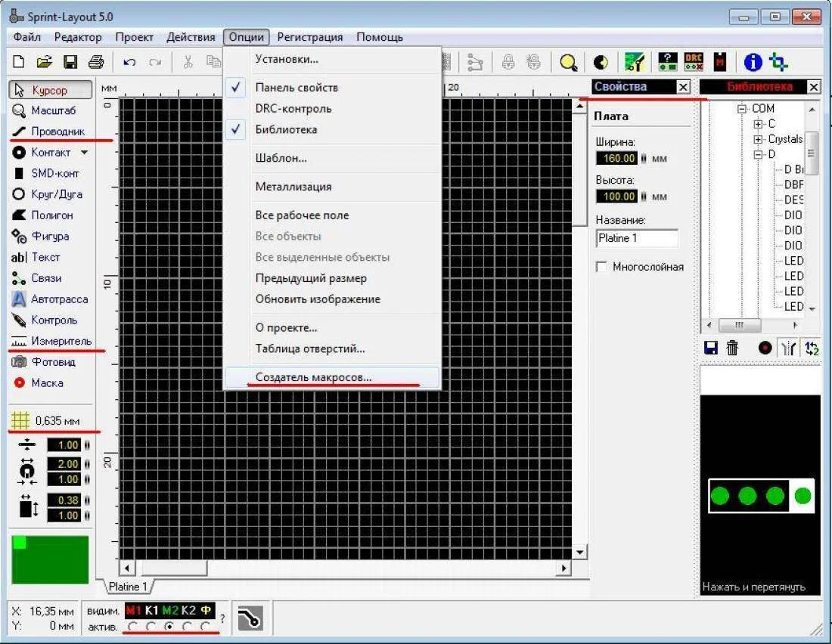The height and width of the screenshot is (644, 832).
Task: Collapse the COM library tree node
Action: click(742, 109)
